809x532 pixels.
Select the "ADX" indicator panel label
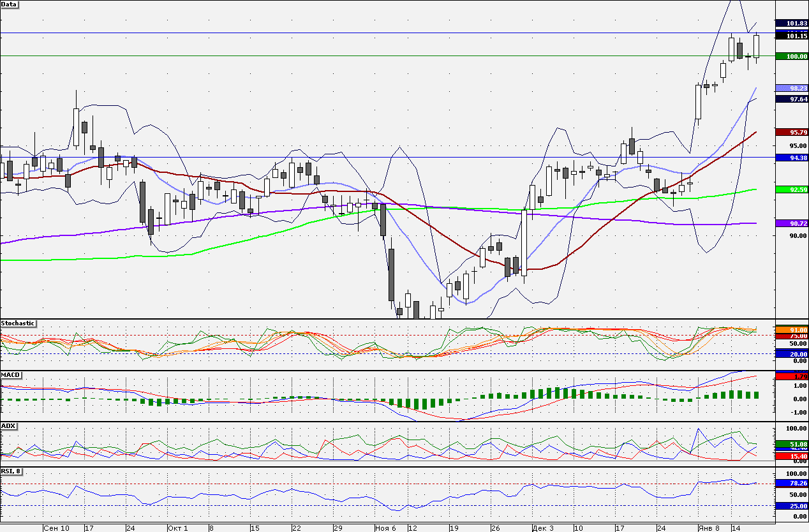(x=8, y=425)
